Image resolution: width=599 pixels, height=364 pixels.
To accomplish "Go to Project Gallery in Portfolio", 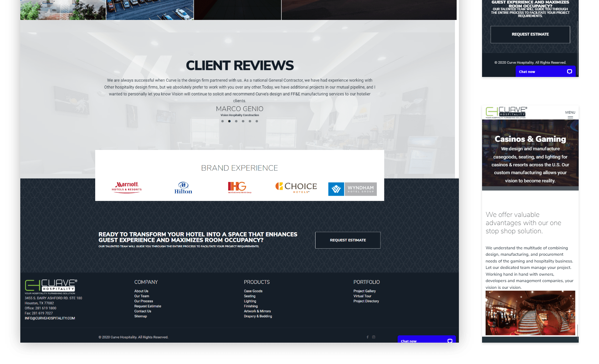I will 364,291.
